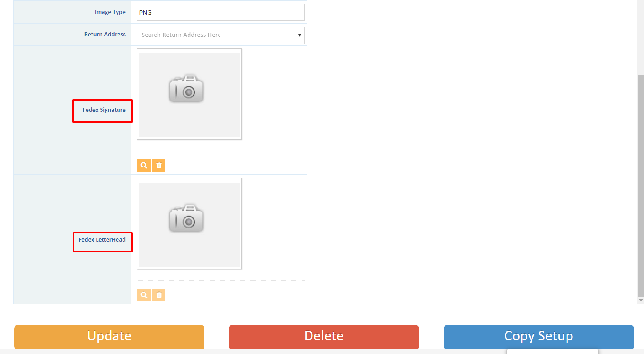
Task: Click the Fedex LetterHead camera placeholder image
Action: coord(189,224)
